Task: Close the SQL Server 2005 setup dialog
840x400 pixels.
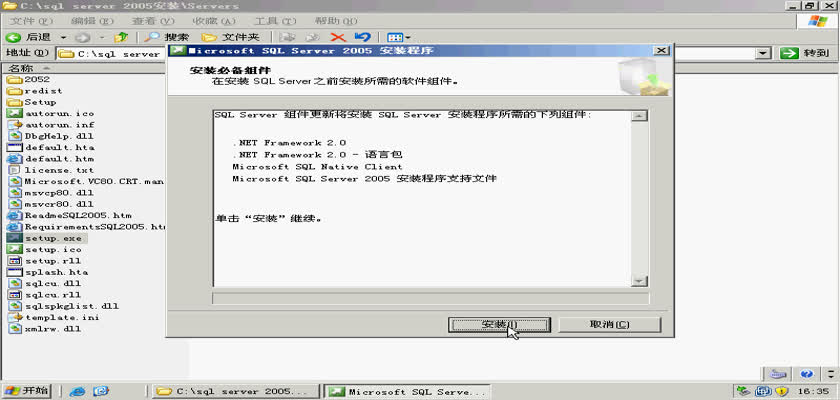Action: tap(662, 50)
